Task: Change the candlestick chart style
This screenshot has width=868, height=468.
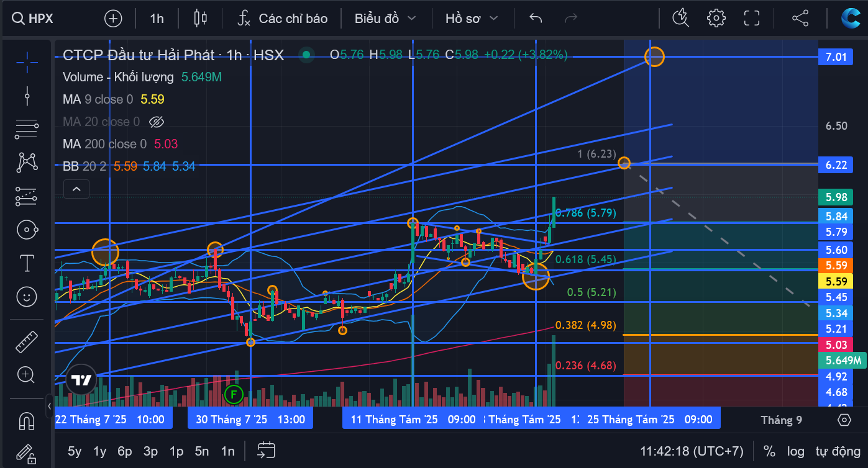Action: pyautogui.click(x=200, y=18)
